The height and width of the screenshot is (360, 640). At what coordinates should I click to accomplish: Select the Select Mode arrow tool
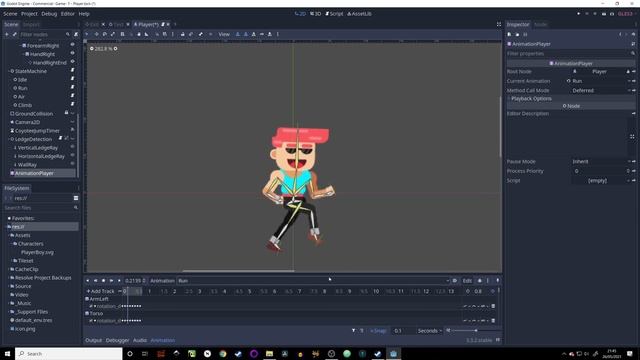pyautogui.click(x=87, y=34)
